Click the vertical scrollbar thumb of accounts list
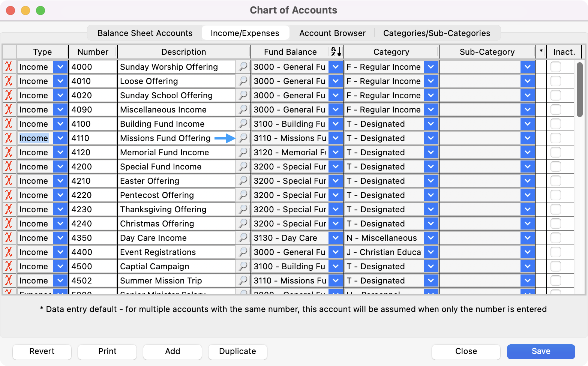The width and height of the screenshot is (588, 366). point(579,90)
